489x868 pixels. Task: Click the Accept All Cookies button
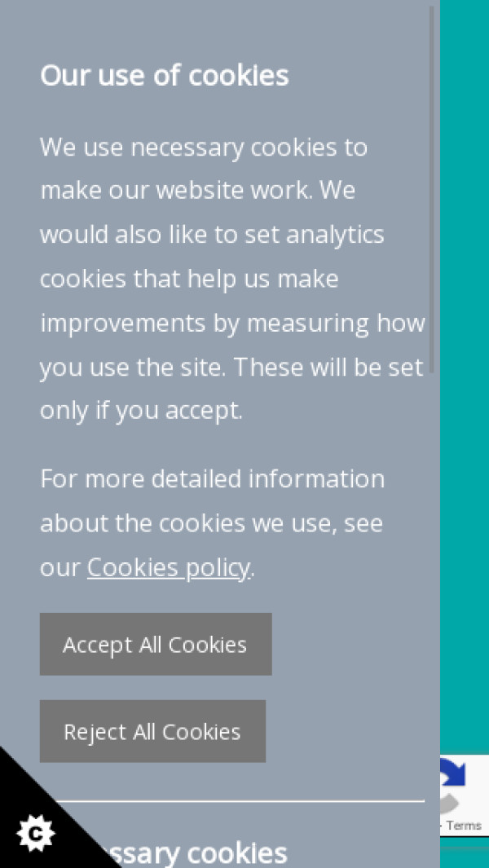click(155, 645)
